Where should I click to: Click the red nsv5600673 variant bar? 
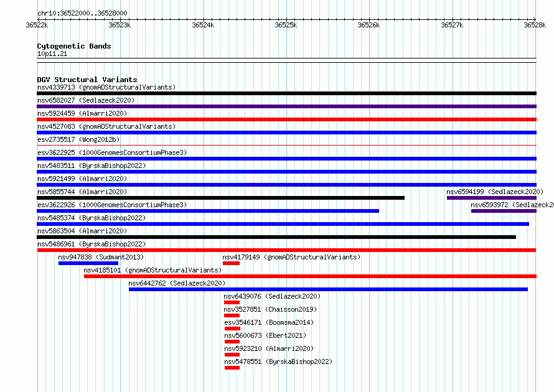[x=232, y=342]
